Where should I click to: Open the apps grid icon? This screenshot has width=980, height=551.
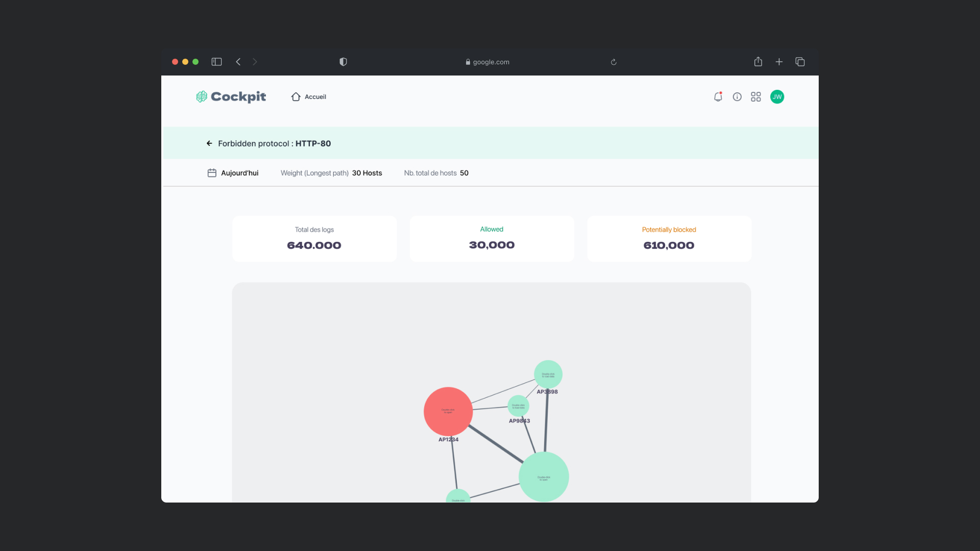point(756,97)
